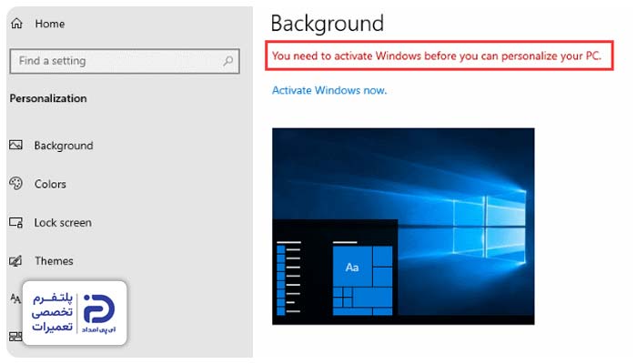Select the Background picture icon in sidebar

coord(15,145)
